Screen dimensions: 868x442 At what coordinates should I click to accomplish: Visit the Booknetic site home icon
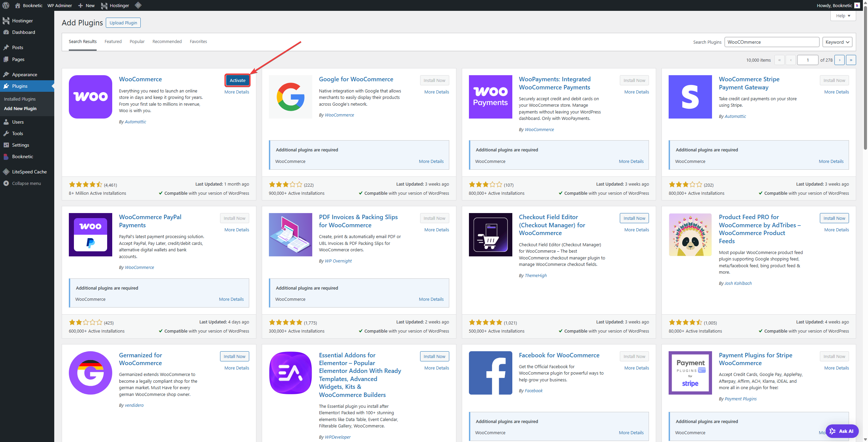click(x=18, y=5)
